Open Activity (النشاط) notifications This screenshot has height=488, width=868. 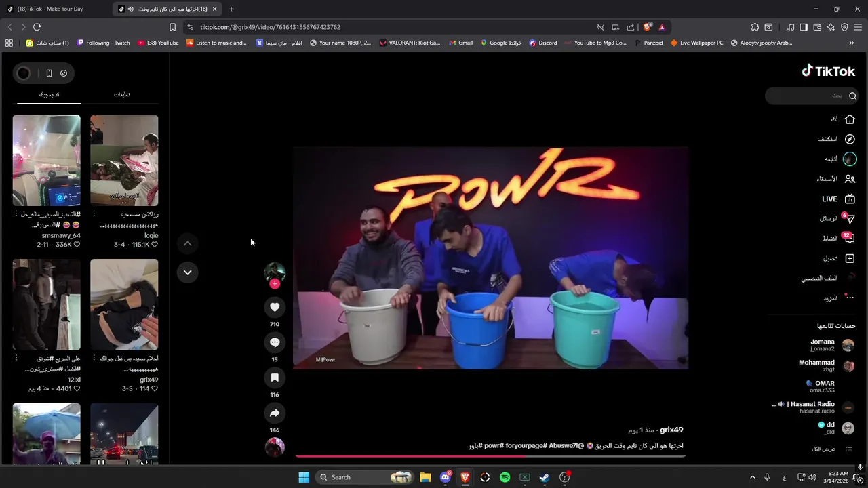tap(838, 238)
